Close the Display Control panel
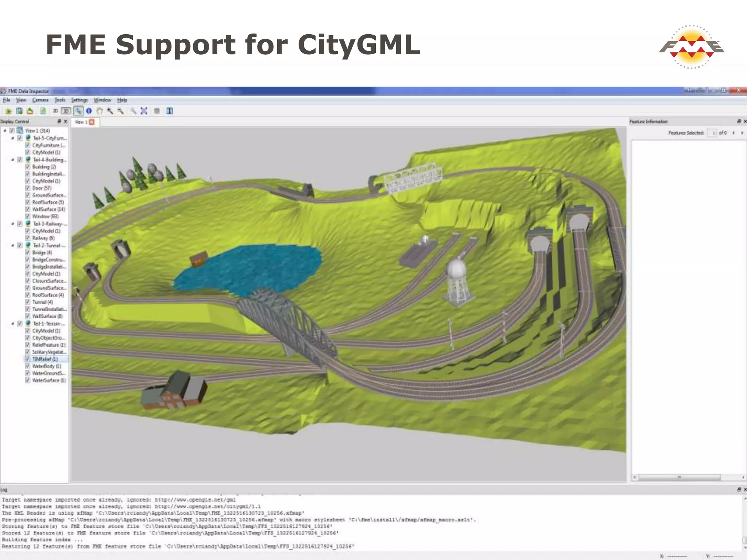This screenshot has height=560, width=747. click(x=66, y=121)
